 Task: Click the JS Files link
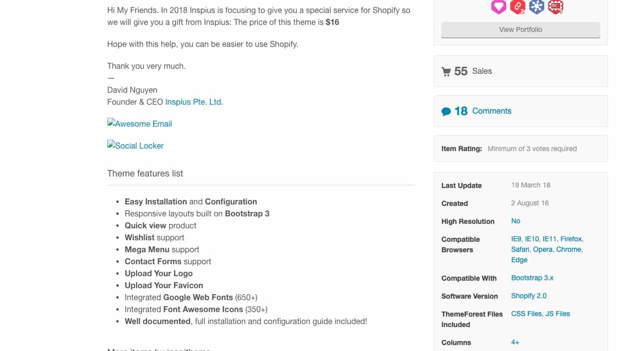tap(558, 314)
